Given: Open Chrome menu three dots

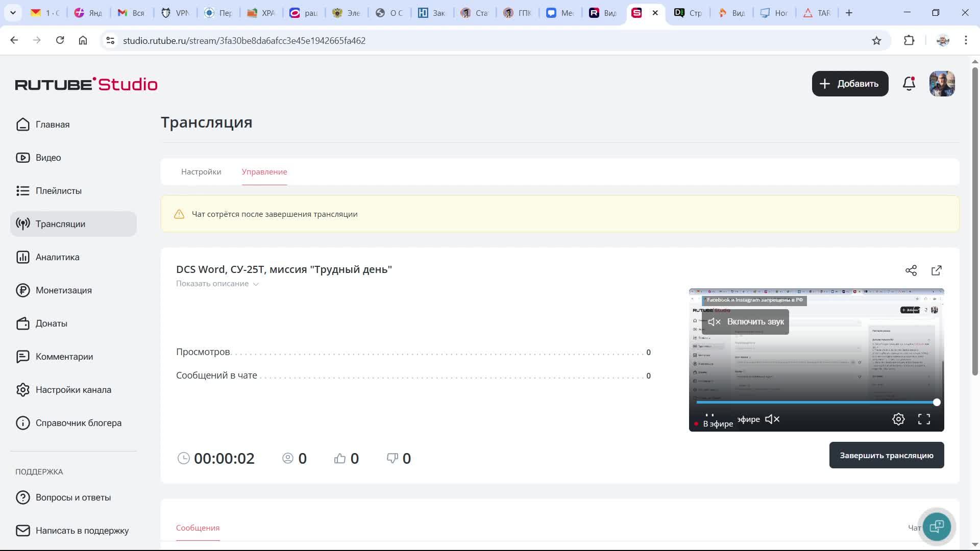Looking at the screenshot, I should click(966, 40).
